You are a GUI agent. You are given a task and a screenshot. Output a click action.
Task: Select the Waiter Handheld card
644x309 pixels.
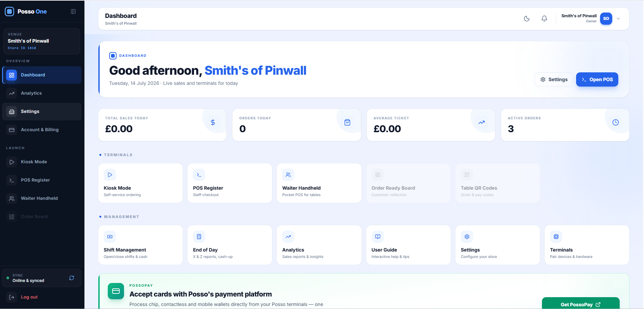tap(319, 183)
